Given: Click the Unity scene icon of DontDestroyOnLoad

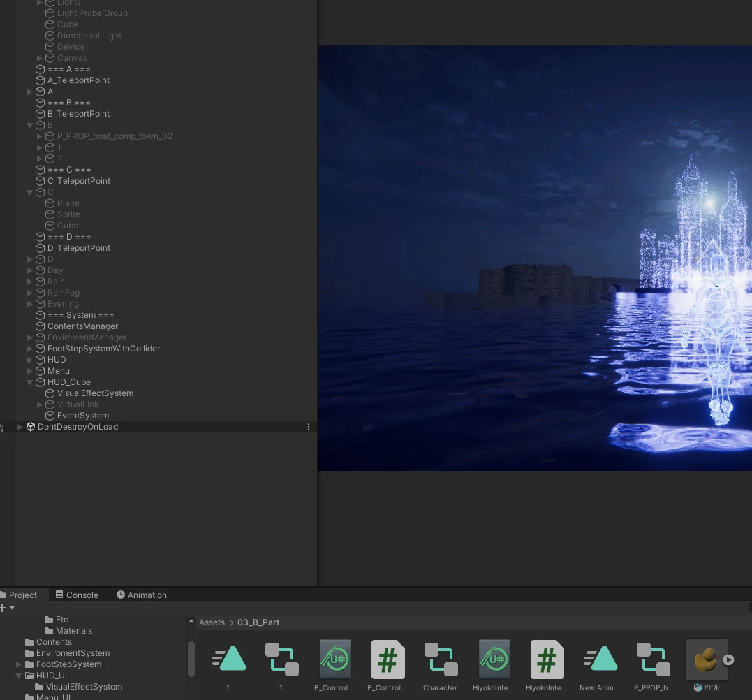Looking at the screenshot, I should 31,427.
